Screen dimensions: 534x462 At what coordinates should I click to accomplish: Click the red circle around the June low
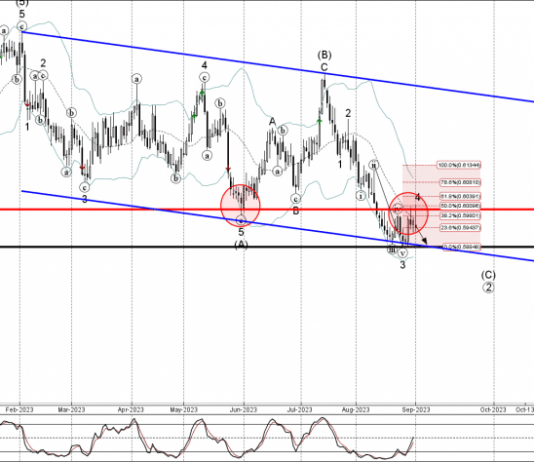pyautogui.click(x=240, y=205)
